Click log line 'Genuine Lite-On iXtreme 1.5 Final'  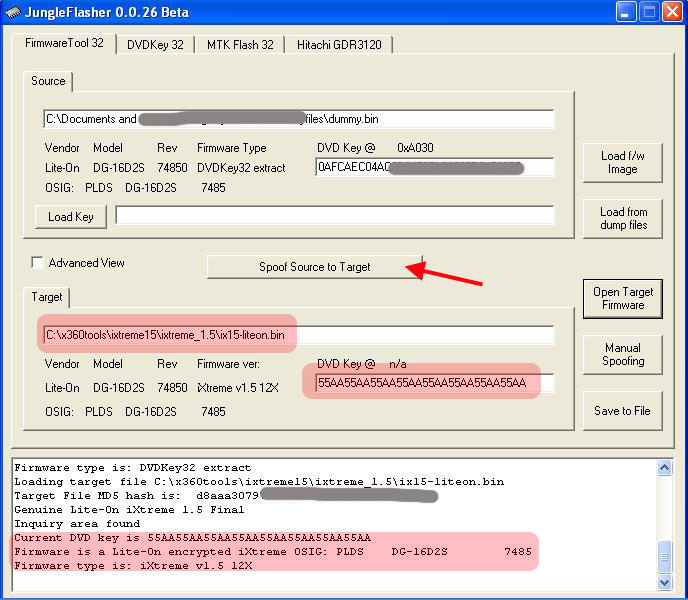coord(129,510)
